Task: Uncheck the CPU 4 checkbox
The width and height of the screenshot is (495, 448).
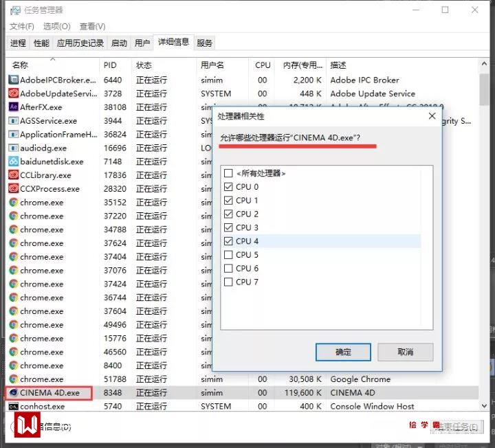Action: 228,241
